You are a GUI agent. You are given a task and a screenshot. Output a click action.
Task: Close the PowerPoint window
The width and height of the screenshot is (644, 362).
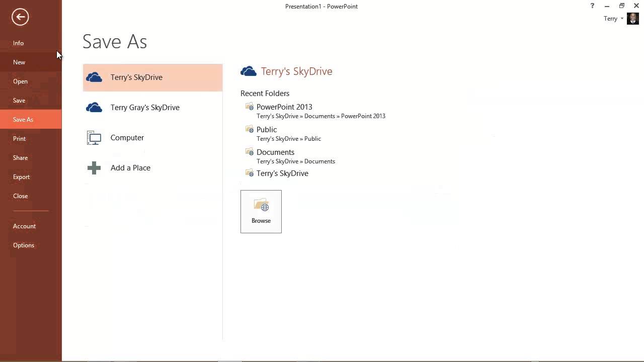tap(636, 6)
